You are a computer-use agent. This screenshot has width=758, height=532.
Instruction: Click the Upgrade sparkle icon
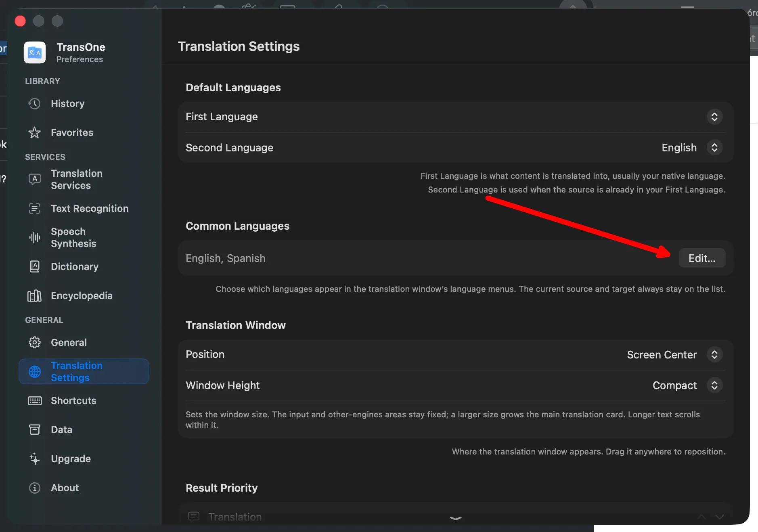click(35, 459)
